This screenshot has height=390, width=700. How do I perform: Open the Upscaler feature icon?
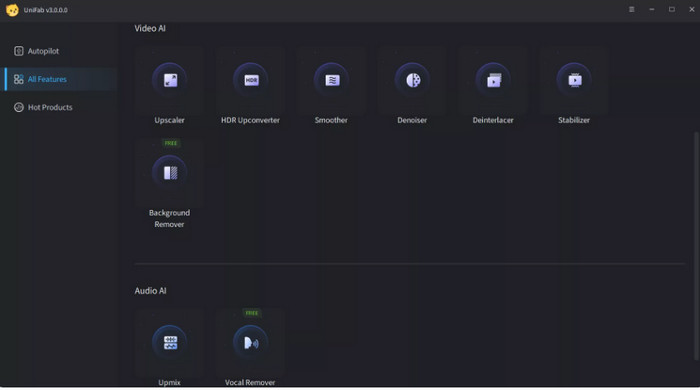[170, 80]
